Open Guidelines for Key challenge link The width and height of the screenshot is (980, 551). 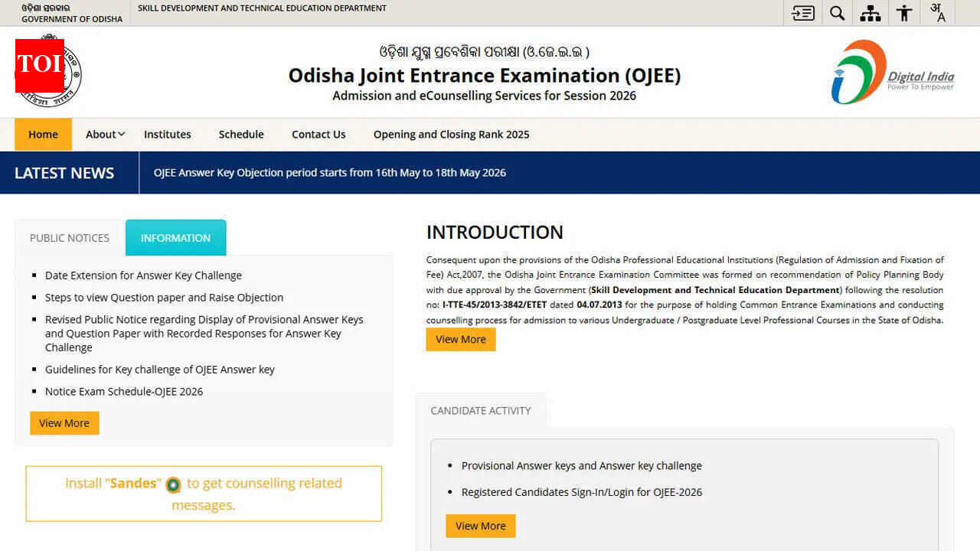pyautogui.click(x=160, y=370)
